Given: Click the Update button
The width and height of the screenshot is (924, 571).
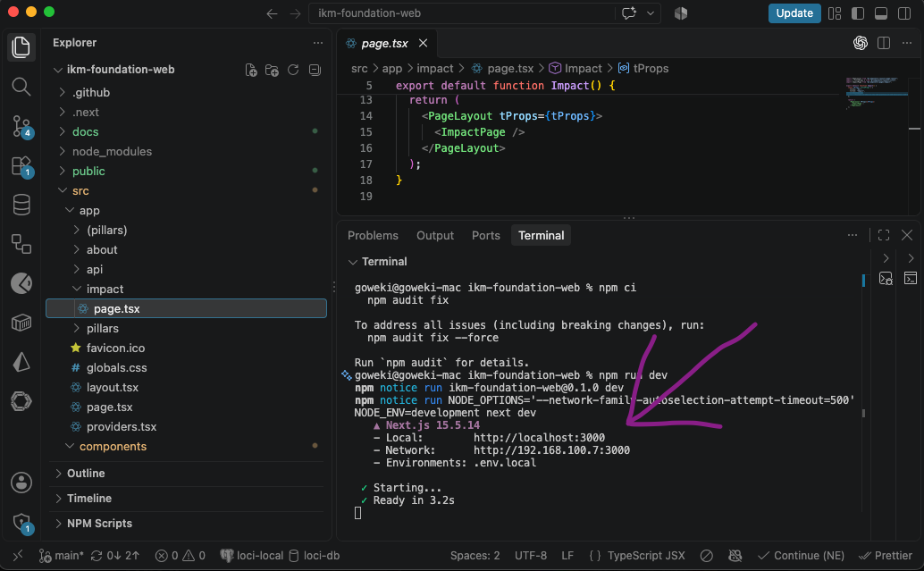Looking at the screenshot, I should [x=794, y=13].
